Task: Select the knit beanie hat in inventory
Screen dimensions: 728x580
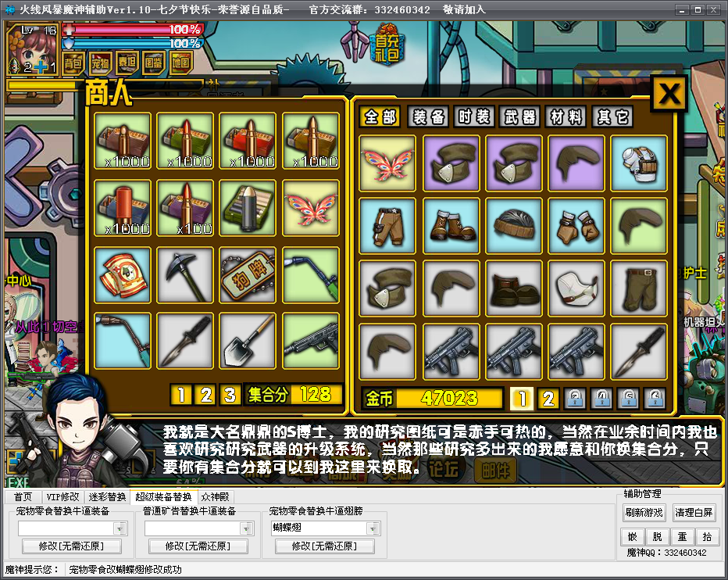Action: [513, 226]
